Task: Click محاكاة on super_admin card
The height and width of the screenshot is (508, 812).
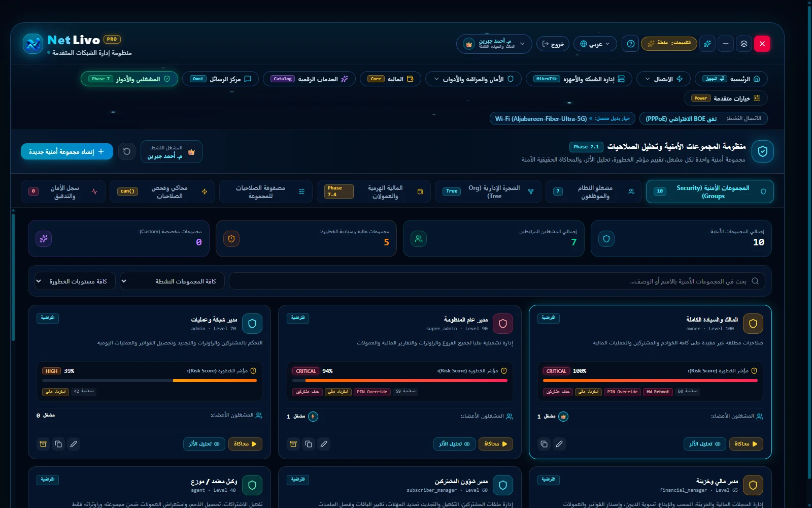Action: (x=496, y=444)
